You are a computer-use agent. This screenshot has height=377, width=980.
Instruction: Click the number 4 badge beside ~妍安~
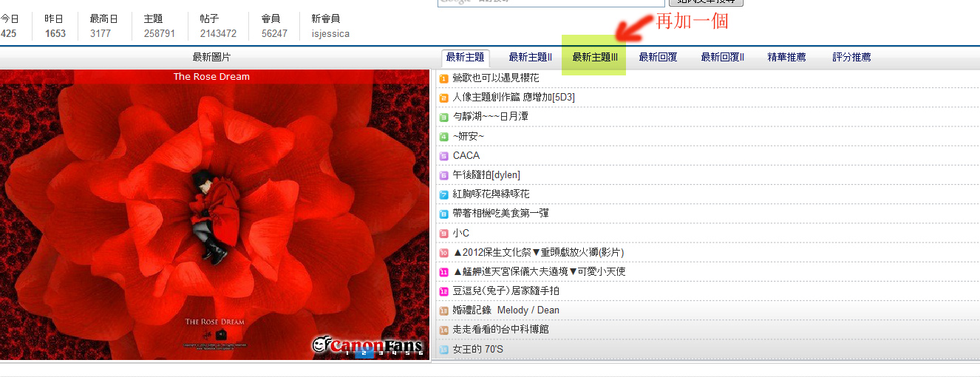pos(443,137)
